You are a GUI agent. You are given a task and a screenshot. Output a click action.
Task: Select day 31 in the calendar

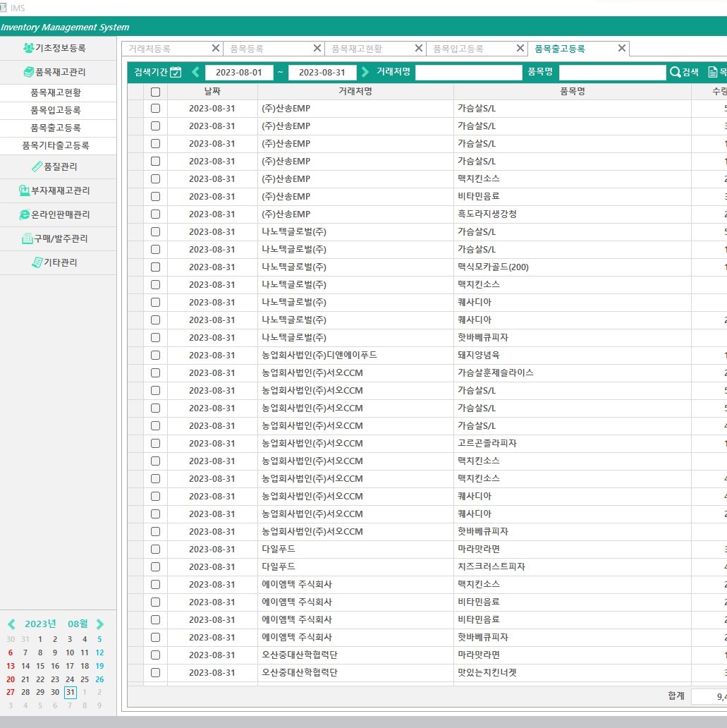pos(70,692)
